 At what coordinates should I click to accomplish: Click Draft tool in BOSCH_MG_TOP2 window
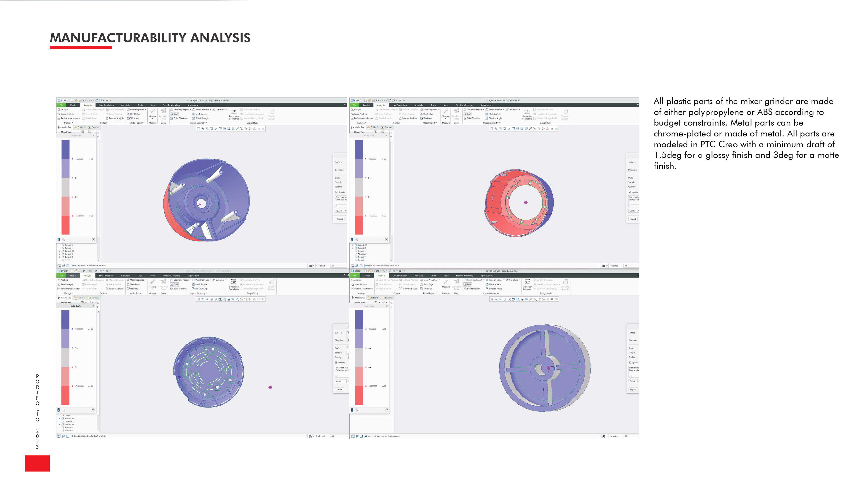[175, 114]
